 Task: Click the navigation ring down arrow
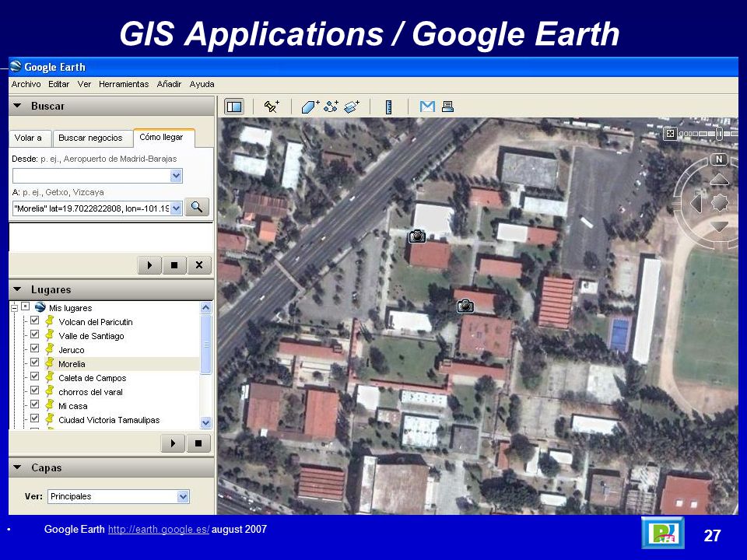pos(719,226)
